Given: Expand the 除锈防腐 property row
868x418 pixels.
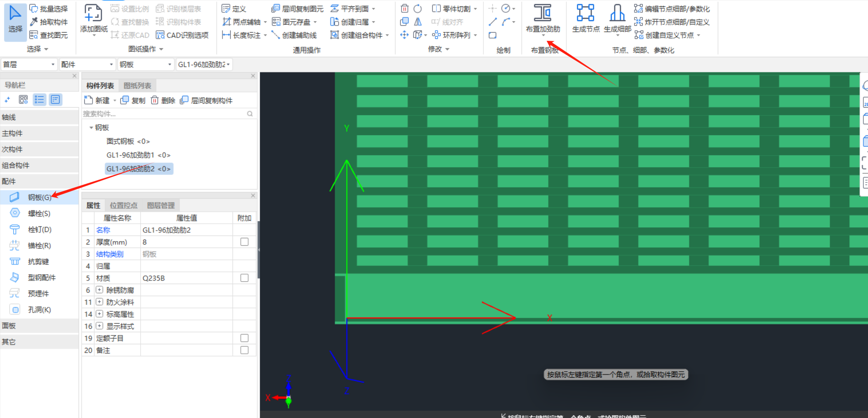Looking at the screenshot, I should click(99, 290).
